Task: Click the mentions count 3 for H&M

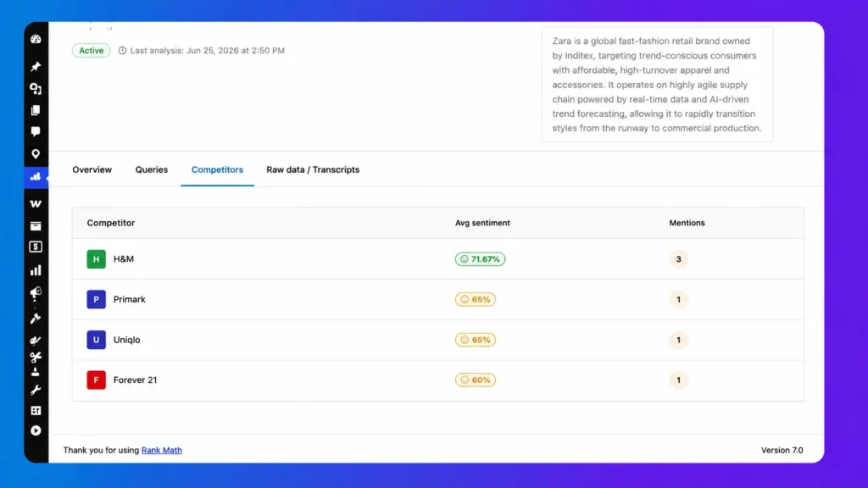Action: [679, 259]
